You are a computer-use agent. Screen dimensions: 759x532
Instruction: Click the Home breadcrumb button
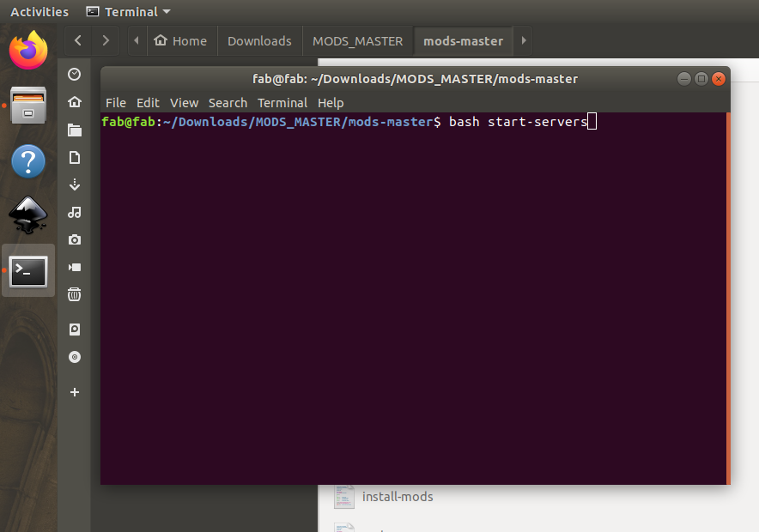(x=181, y=40)
